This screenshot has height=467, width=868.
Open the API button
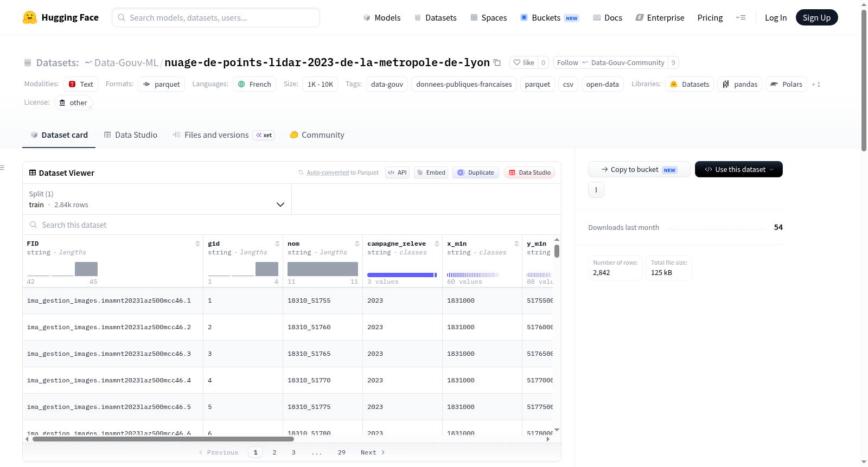[x=397, y=172]
